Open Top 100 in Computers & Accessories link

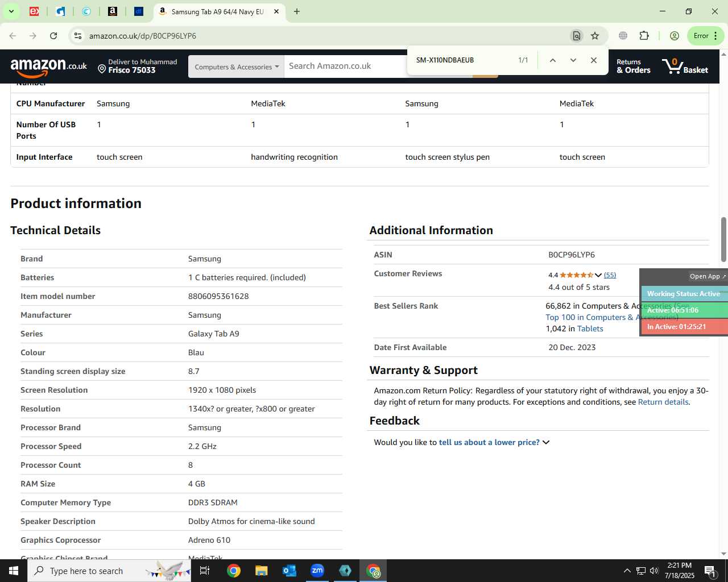[x=591, y=317]
